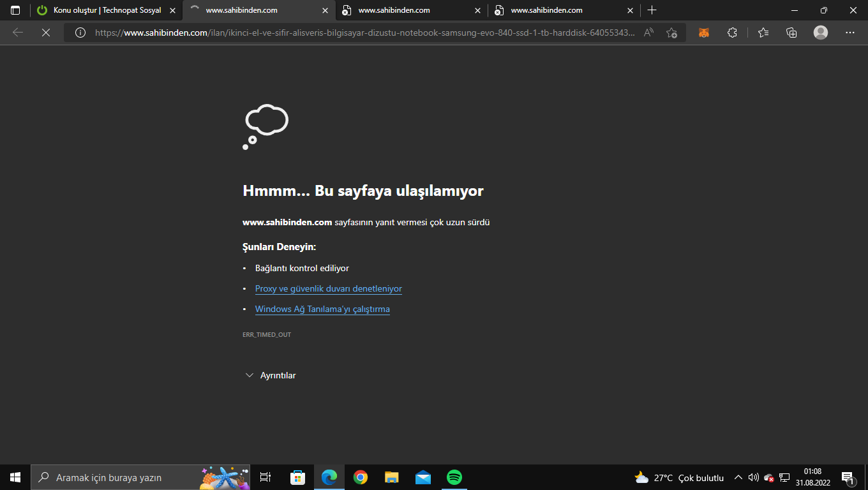Click the heading Hmmm... Bu sayfaya ulaşılamıyor
This screenshot has width=868, height=490.
(363, 191)
